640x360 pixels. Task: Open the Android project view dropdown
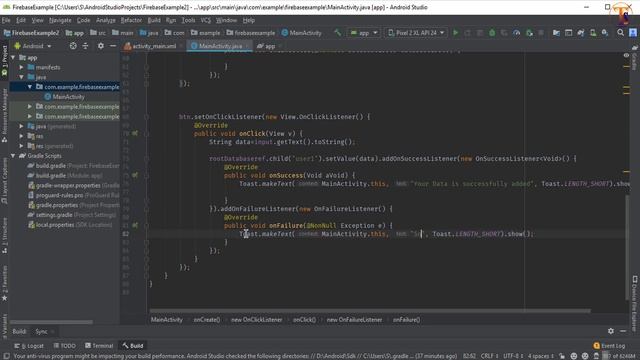pos(33,46)
